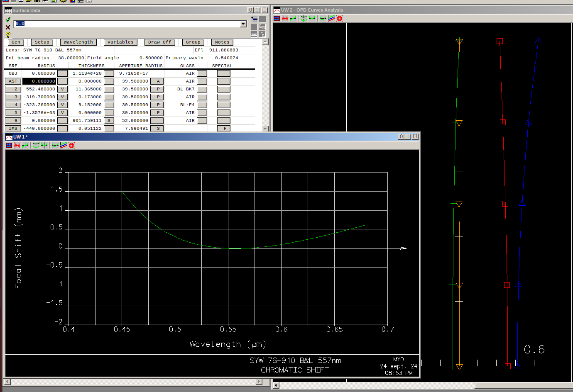This screenshot has height=392, width=573.
Task: Click the Notes button
Action: point(222,42)
